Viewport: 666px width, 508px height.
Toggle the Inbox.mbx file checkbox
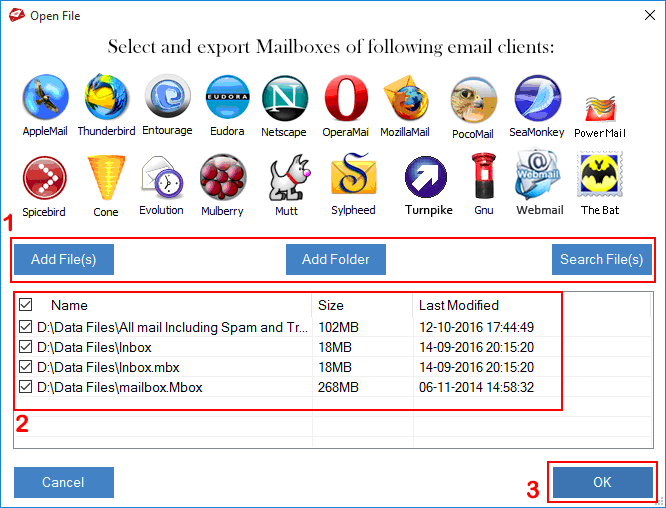[25, 367]
